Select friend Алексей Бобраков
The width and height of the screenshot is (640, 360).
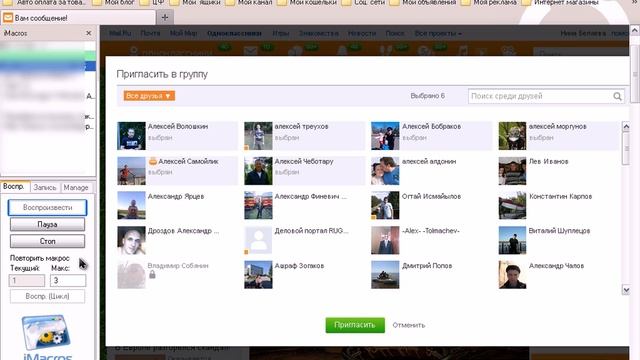pyautogui.click(x=431, y=136)
